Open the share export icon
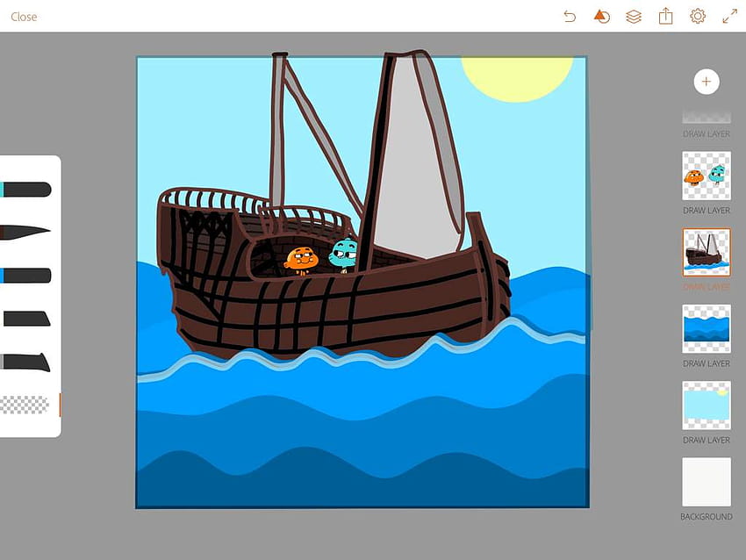Screen dimensions: 746x560 665,16
